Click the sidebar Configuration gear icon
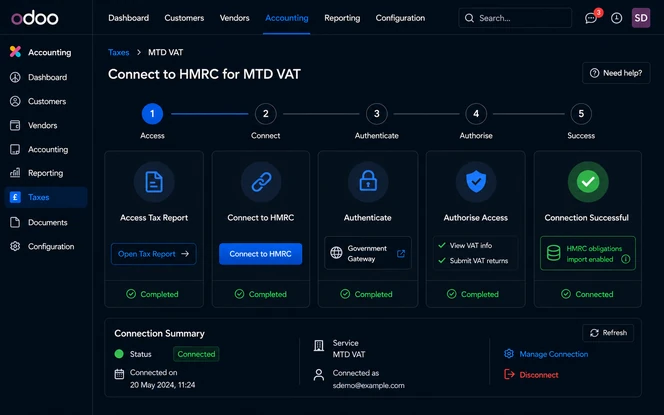This screenshot has width=664, height=415. [x=15, y=246]
